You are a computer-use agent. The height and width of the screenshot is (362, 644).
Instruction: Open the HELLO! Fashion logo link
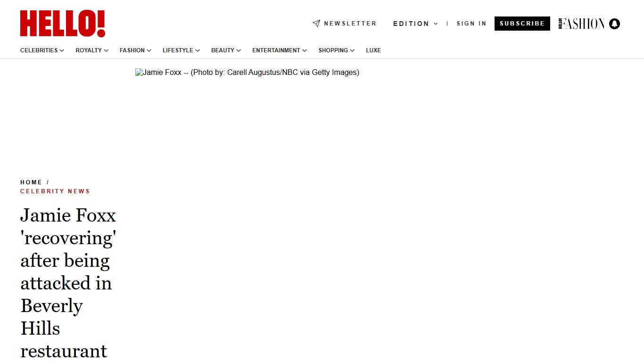(x=582, y=24)
